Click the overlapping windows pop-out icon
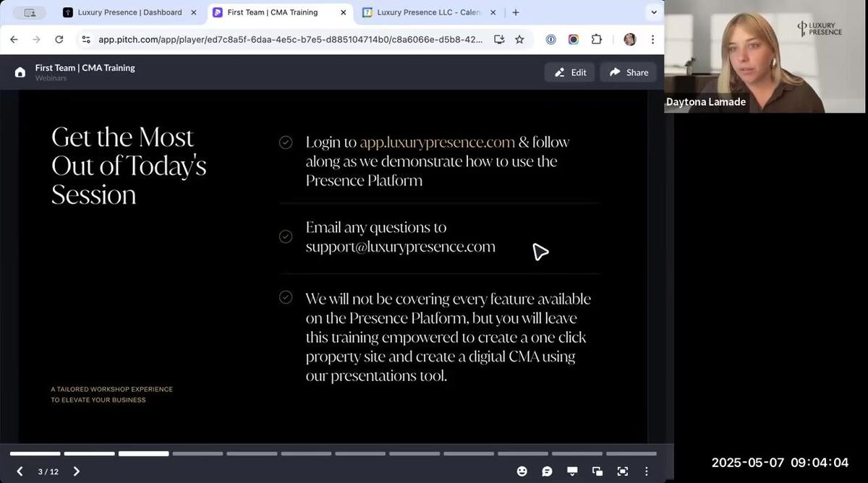The height and width of the screenshot is (483, 868). point(597,471)
